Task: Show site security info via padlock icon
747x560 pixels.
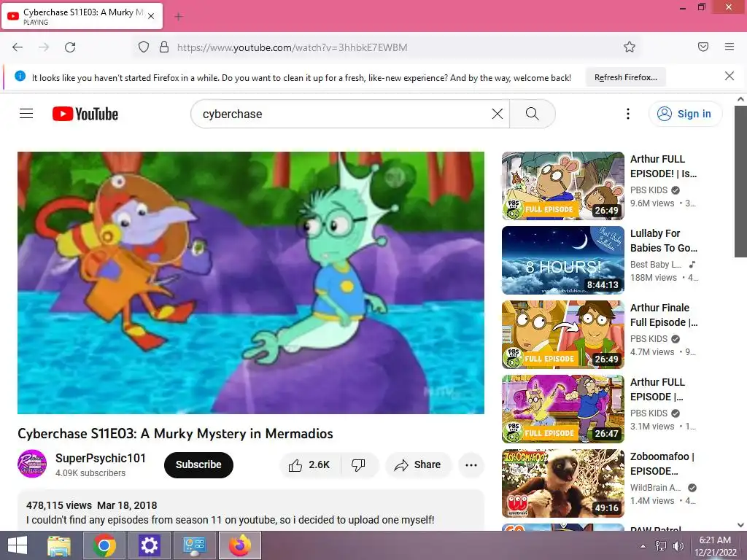Action: coord(164,47)
